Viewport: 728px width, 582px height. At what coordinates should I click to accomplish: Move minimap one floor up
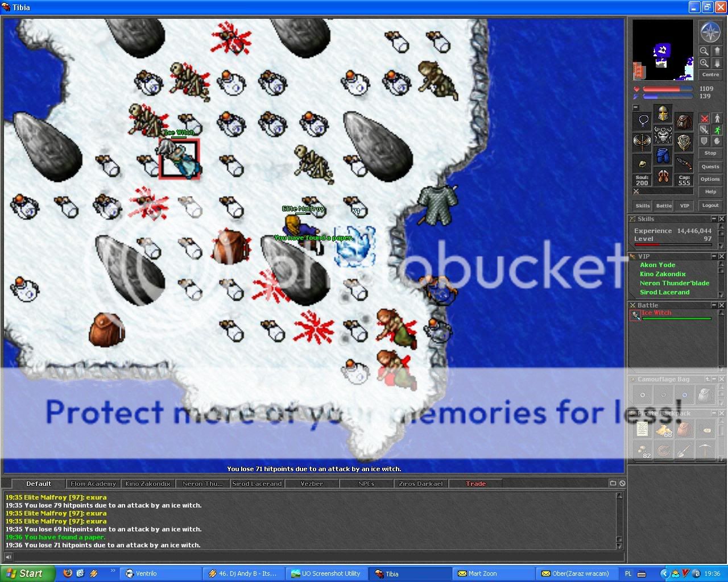coord(717,51)
